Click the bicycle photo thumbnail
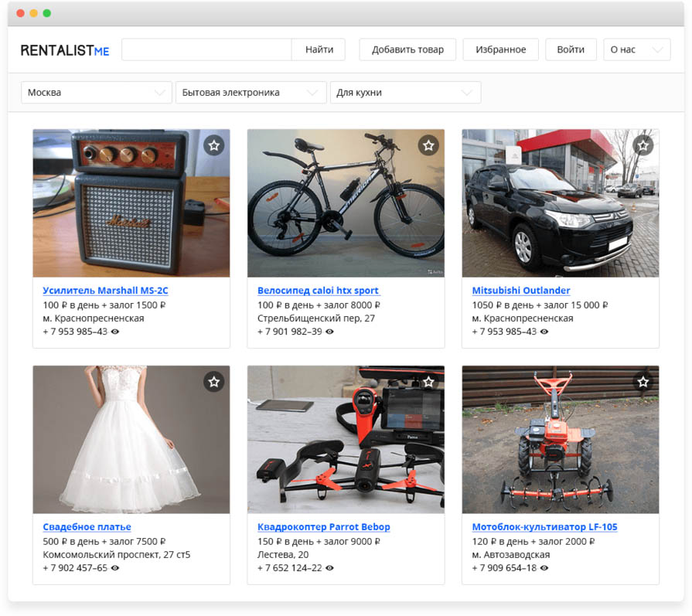Image resolution: width=692 pixels, height=616 pixels. pyautogui.click(x=346, y=203)
